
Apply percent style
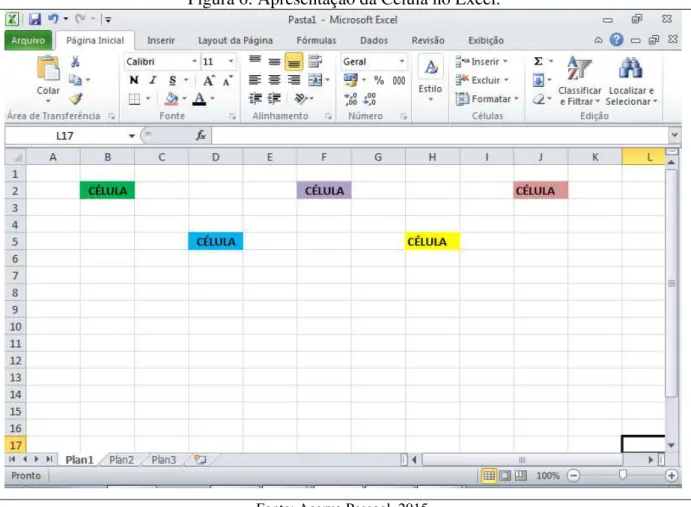click(379, 80)
